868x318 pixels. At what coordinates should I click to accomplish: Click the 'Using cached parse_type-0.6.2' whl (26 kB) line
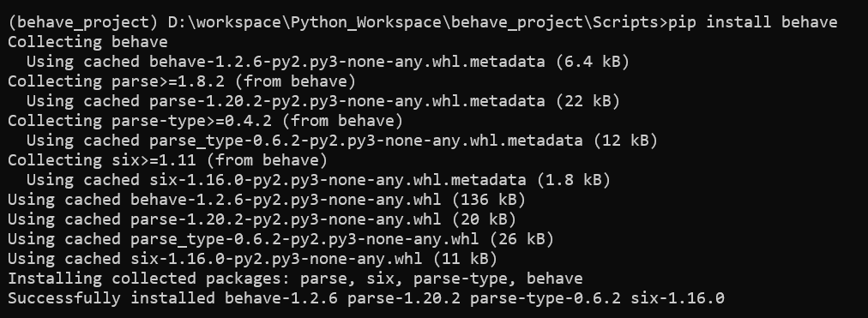click(x=280, y=239)
